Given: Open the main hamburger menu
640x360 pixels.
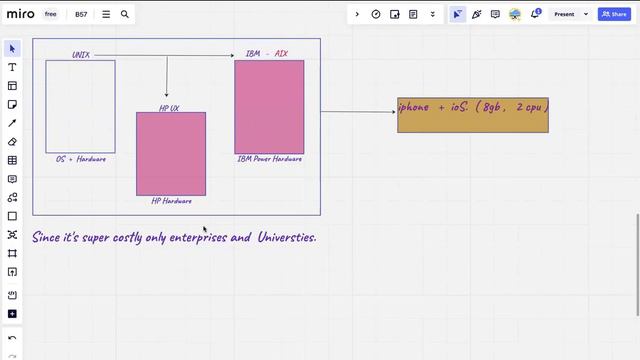Looking at the screenshot, I should 106,14.
